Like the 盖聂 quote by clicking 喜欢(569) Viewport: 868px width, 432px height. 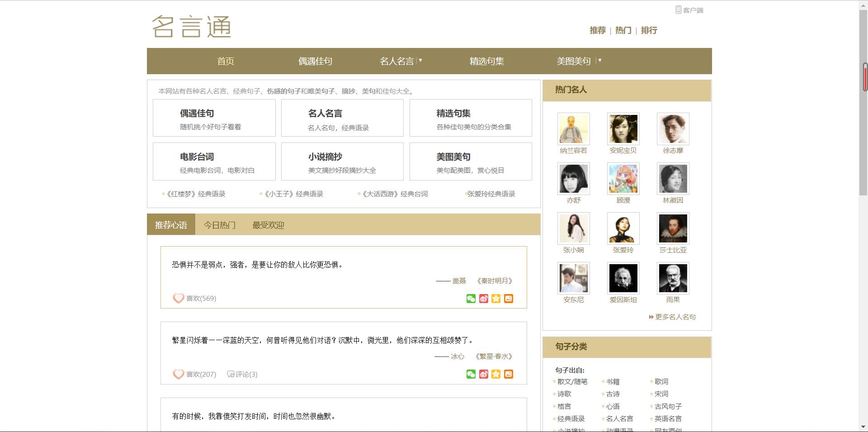pos(201,298)
